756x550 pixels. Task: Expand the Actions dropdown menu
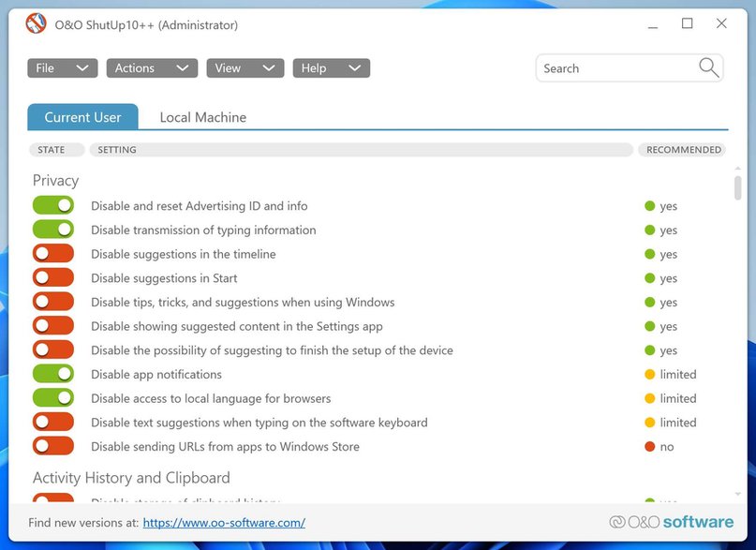(152, 68)
